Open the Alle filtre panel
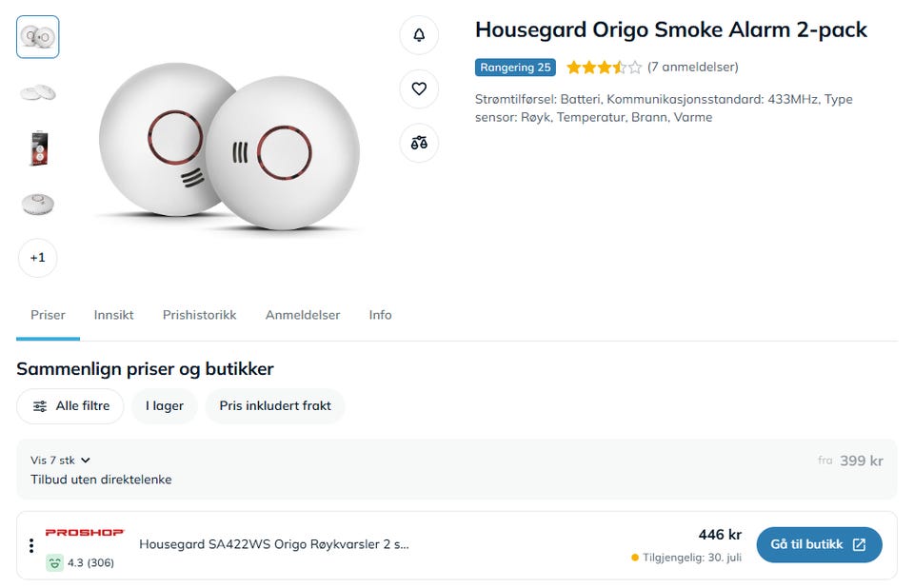 pyautogui.click(x=70, y=406)
